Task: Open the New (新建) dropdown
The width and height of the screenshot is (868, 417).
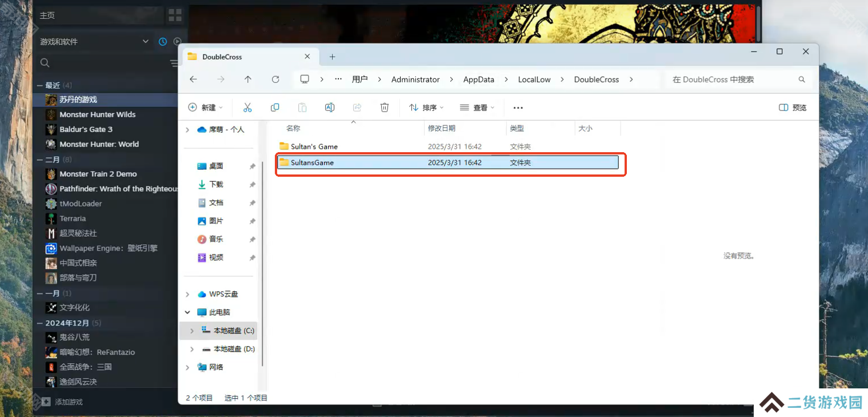Action: [x=205, y=108]
